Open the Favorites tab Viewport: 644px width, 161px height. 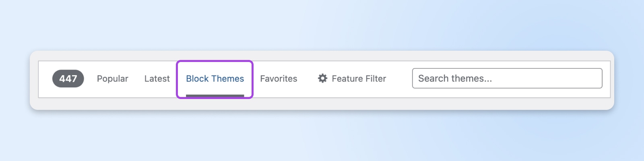[279, 78]
